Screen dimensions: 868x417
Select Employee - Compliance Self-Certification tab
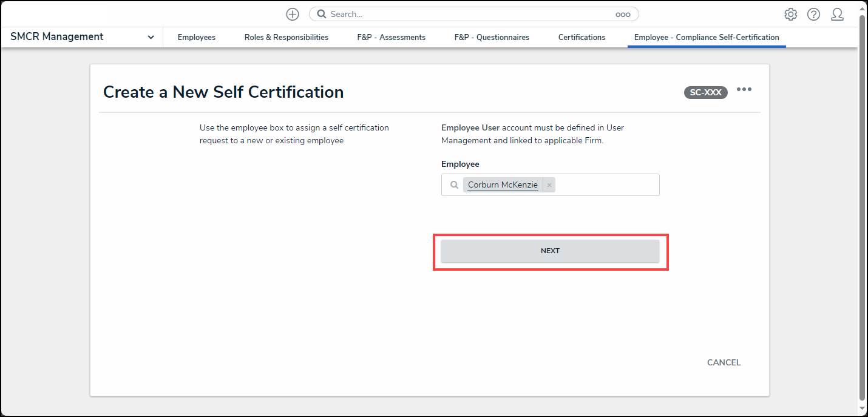point(707,37)
